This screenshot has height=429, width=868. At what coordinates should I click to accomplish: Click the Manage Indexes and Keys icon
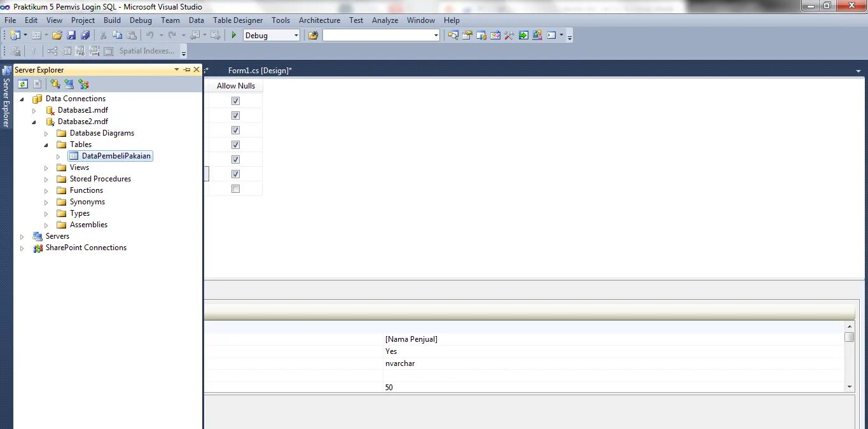click(66, 51)
